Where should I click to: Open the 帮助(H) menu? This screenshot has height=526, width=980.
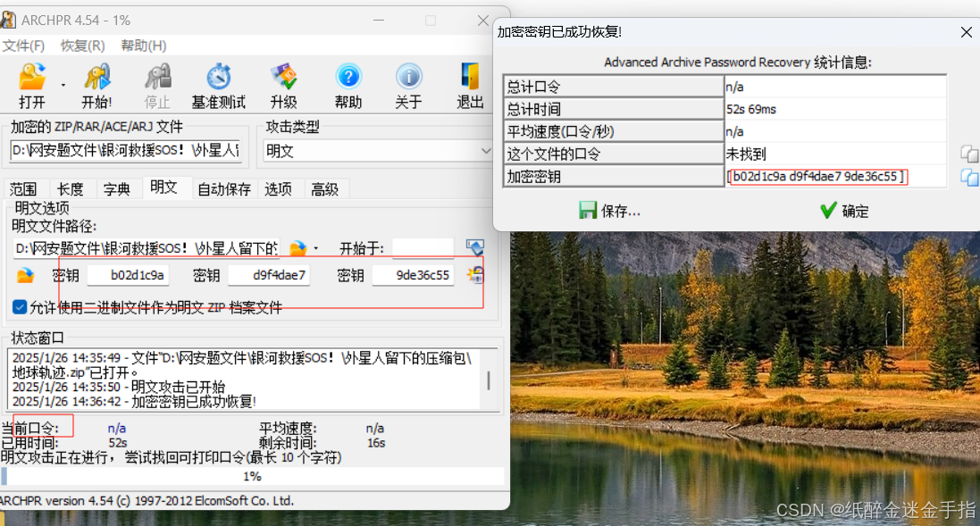(x=144, y=46)
